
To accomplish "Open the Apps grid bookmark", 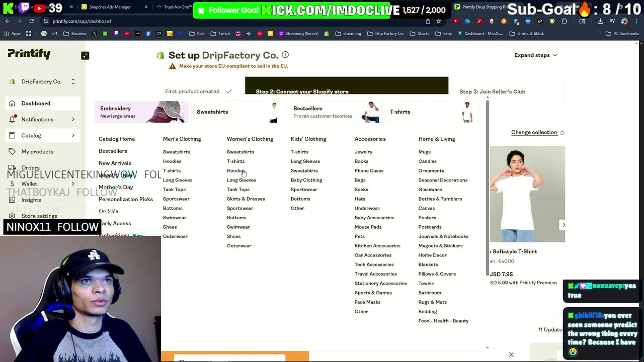I will coord(12,34).
